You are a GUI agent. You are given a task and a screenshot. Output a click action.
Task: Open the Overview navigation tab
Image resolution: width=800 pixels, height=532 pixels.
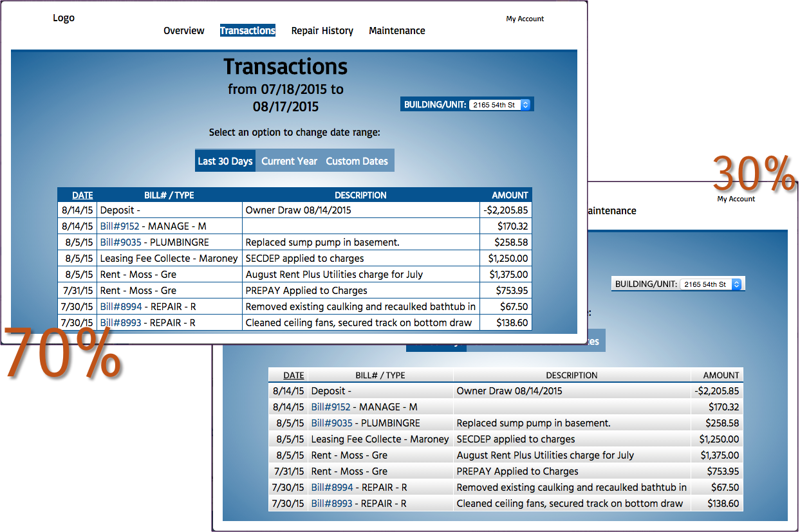[x=183, y=31]
